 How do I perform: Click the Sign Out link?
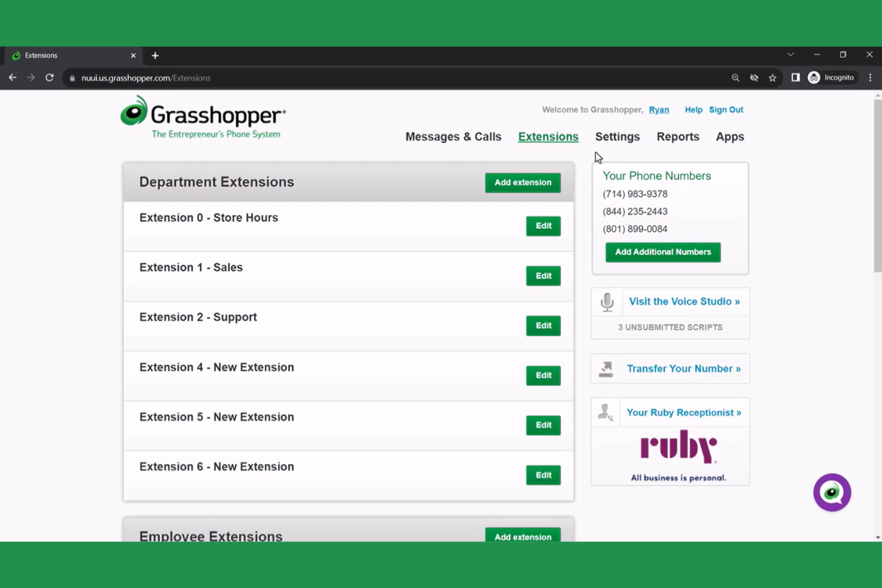pos(726,110)
